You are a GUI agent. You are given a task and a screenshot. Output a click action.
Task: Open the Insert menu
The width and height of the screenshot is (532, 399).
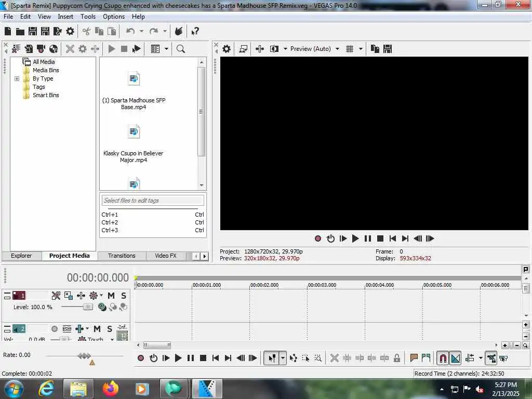click(65, 17)
